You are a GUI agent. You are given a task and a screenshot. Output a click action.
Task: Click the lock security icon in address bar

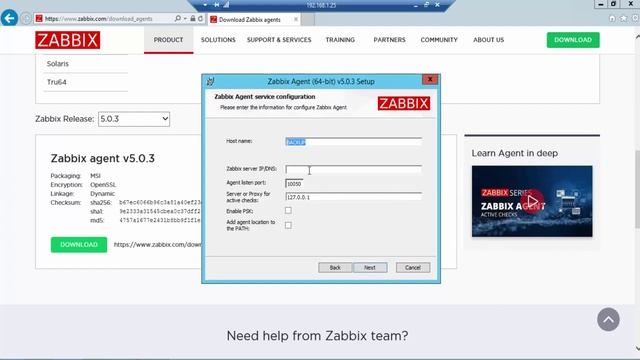tap(193, 19)
